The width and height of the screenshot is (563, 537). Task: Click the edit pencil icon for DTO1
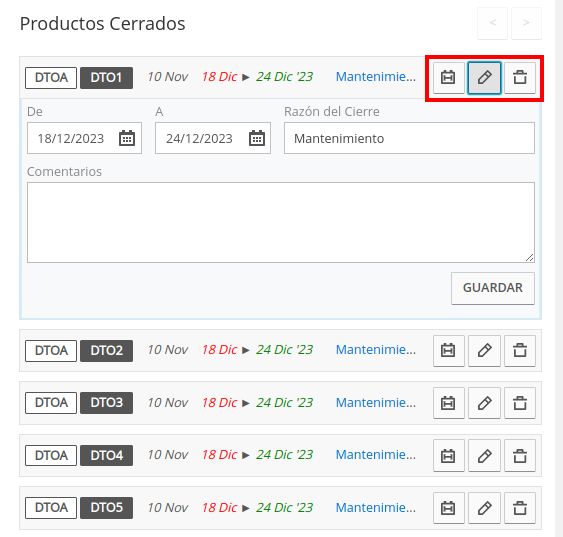[x=484, y=78]
